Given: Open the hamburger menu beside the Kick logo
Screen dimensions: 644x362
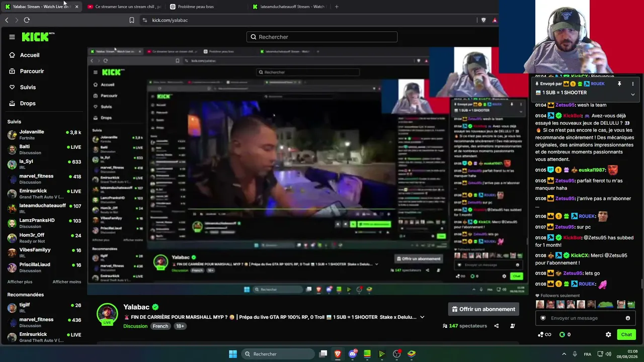Looking at the screenshot, I should pos(12,37).
